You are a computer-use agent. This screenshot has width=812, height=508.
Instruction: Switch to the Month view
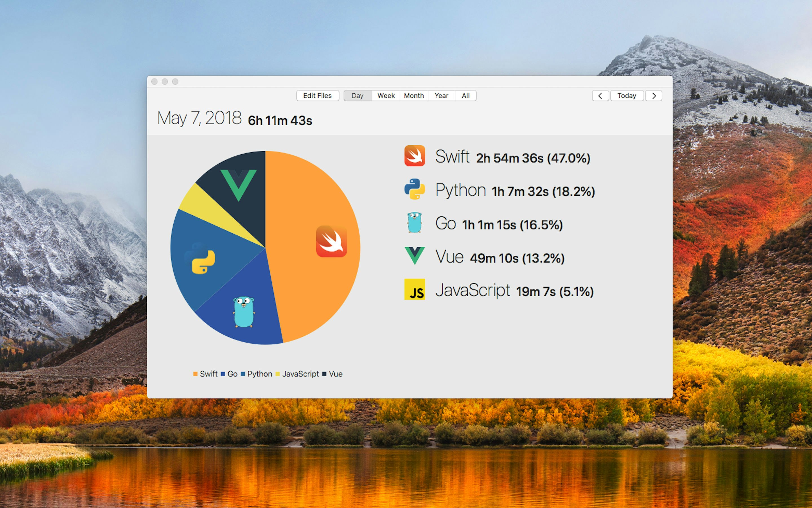414,96
